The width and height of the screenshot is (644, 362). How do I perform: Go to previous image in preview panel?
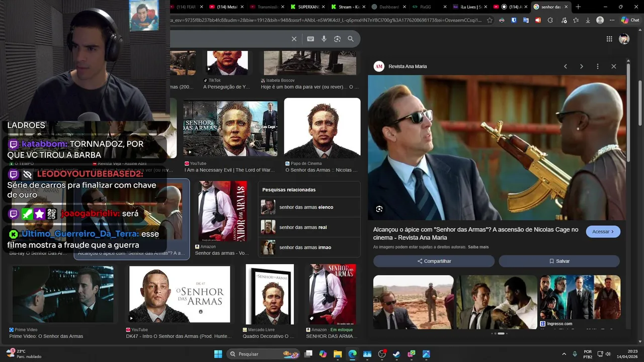click(x=566, y=66)
